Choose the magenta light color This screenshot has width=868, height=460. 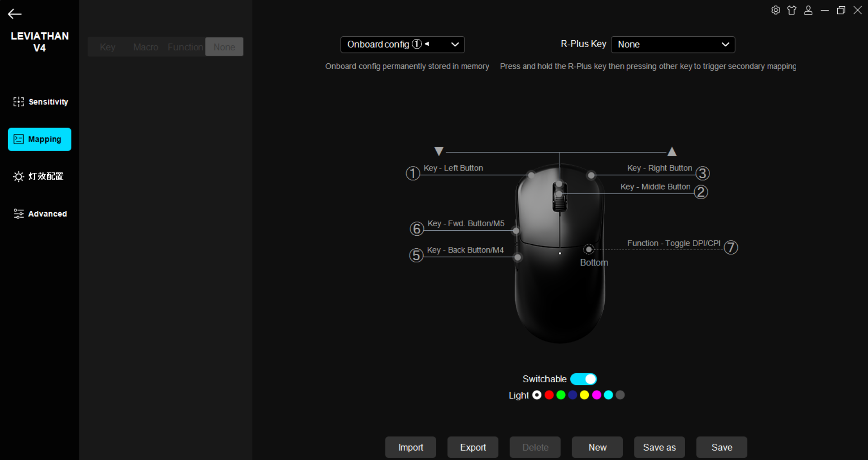[x=596, y=395]
